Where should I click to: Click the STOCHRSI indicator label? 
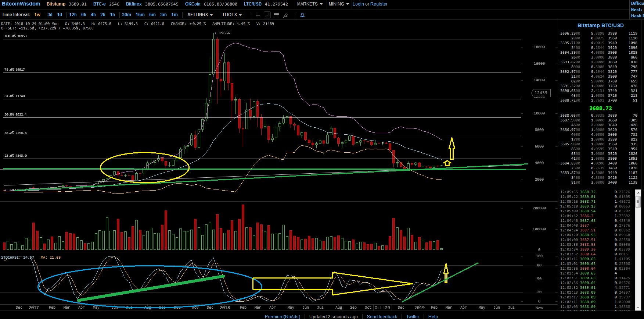pos(18,258)
